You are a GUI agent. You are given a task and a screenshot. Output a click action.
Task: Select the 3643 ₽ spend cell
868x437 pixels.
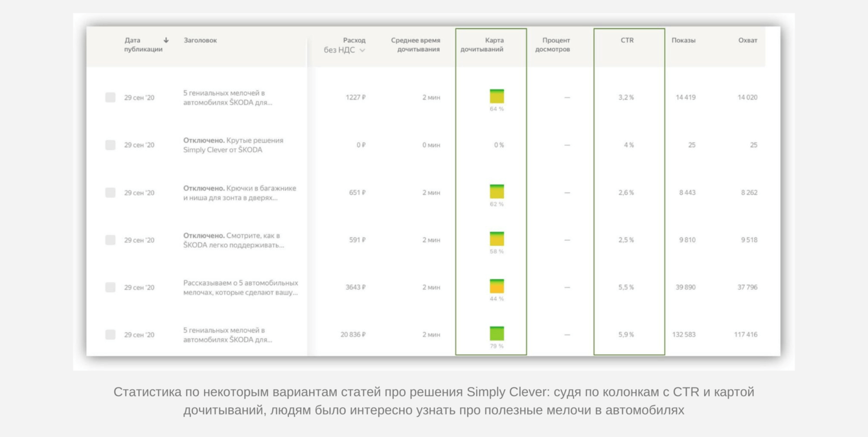(356, 287)
